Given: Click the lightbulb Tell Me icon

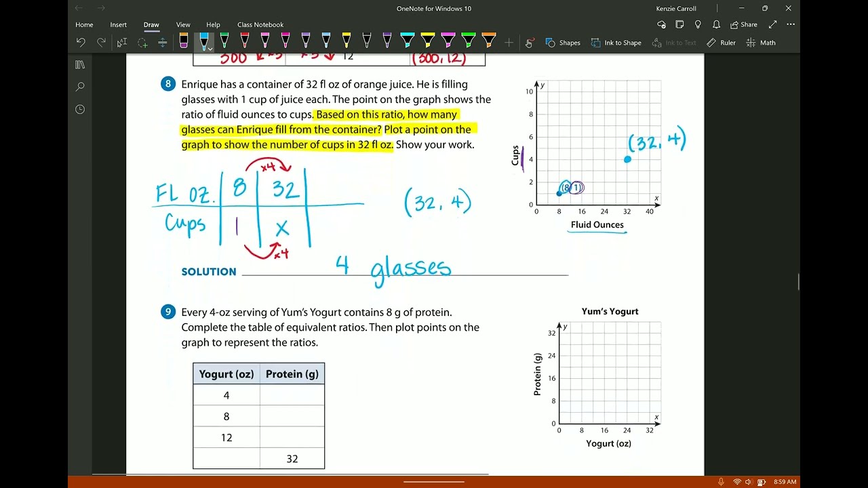Looking at the screenshot, I should coord(698,24).
